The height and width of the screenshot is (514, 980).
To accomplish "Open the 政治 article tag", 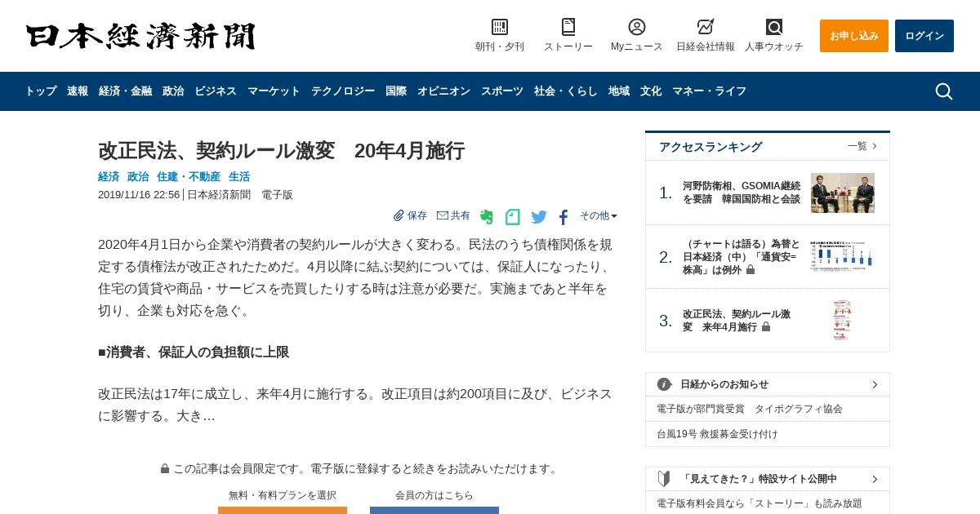I will [138, 176].
